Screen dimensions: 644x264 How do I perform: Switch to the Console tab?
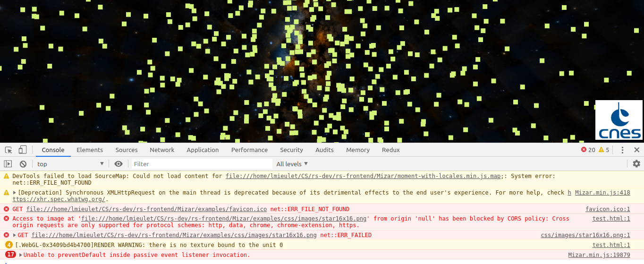[53, 150]
